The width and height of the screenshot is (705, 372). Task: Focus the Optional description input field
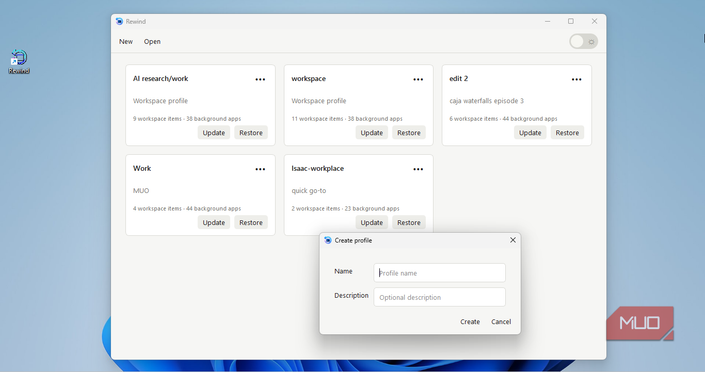(439, 297)
